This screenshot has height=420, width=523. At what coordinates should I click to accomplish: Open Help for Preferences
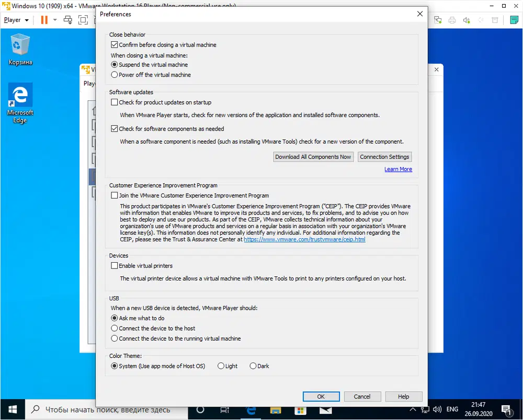point(404,396)
